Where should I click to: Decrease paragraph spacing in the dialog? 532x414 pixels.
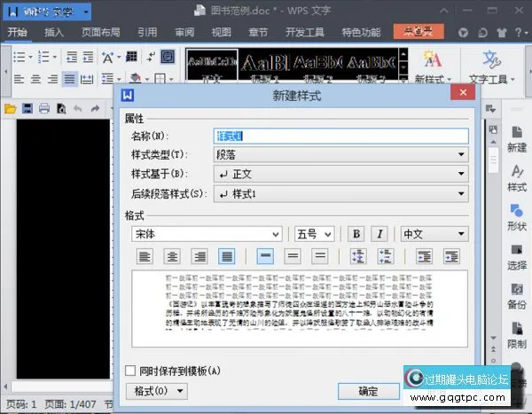click(x=386, y=256)
